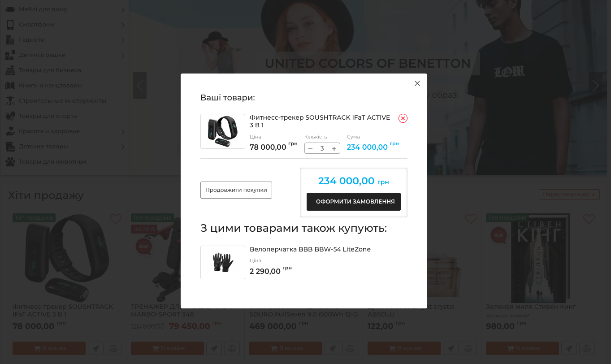
Task: Open the Велоперчатка BBB BBW-54 LiteZone link
Action: [310, 249]
